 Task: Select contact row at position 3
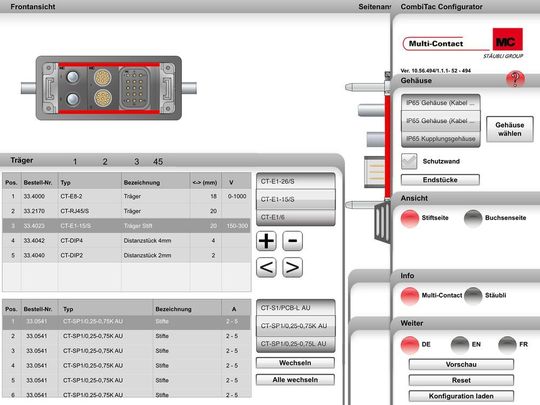pyautogui.click(x=127, y=351)
